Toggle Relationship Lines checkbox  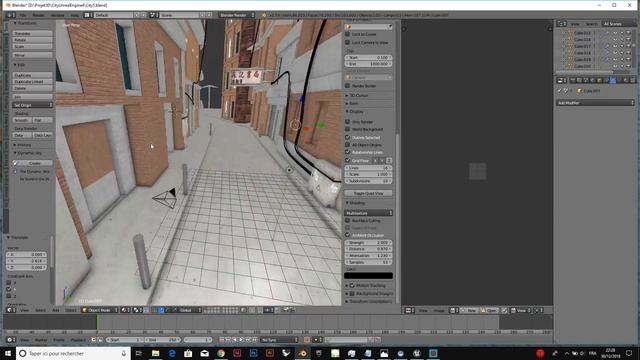click(348, 152)
